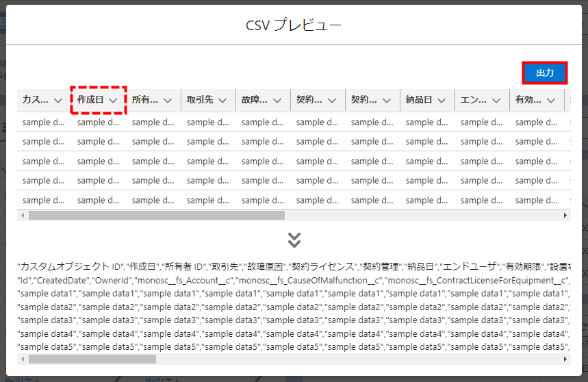The height and width of the screenshot is (382, 588).
Task: Click the preview table's horizontal scrollbar thumb
Action: pyautogui.click(x=156, y=215)
